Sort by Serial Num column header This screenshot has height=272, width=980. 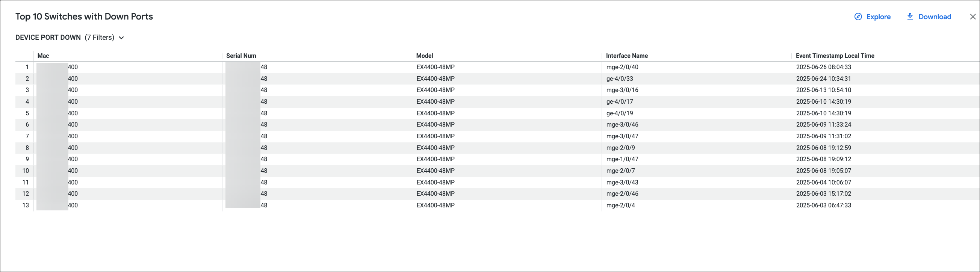click(241, 56)
